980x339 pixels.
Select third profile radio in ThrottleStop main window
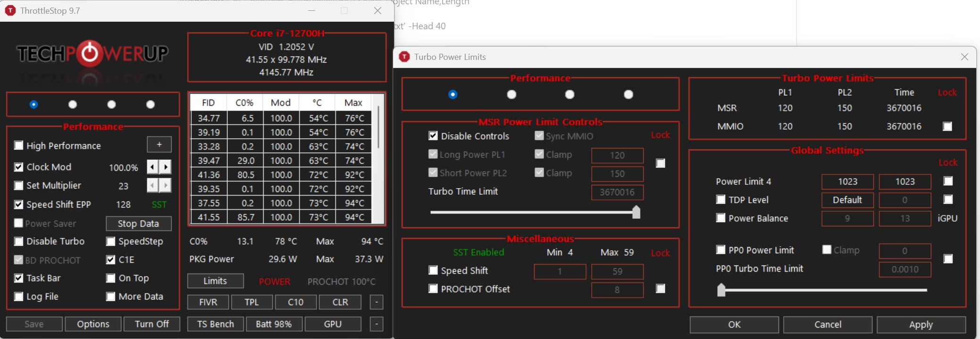pyautogui.click(x=111, y=104)
